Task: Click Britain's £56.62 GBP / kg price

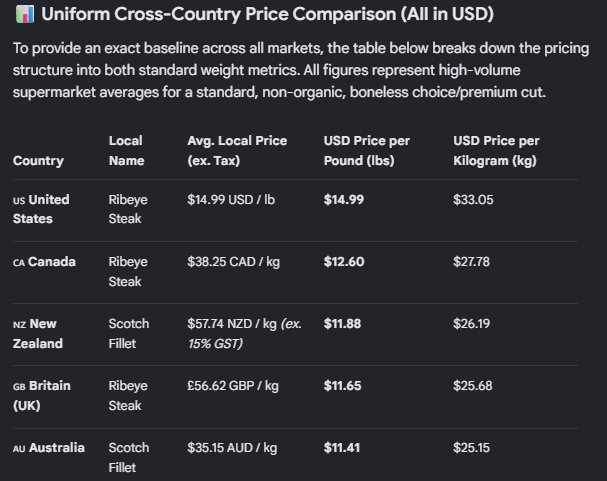Action: pyautogui.click(x=233, y=386)
